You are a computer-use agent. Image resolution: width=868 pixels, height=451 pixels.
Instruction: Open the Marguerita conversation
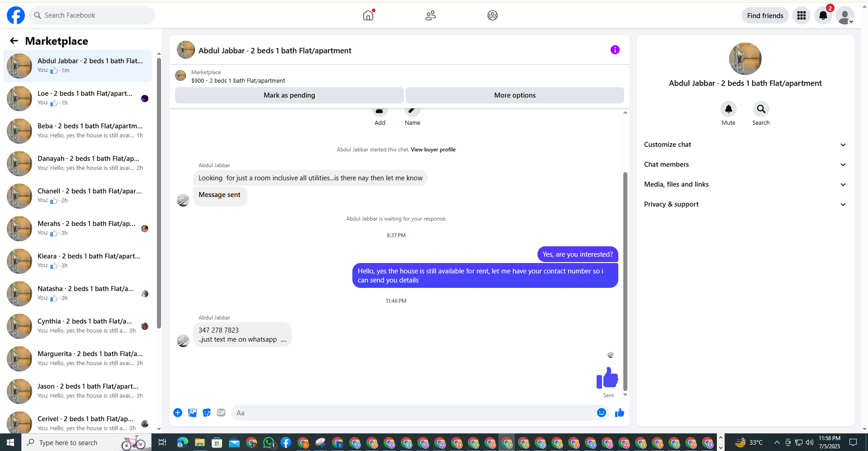[x=78, y=359]
